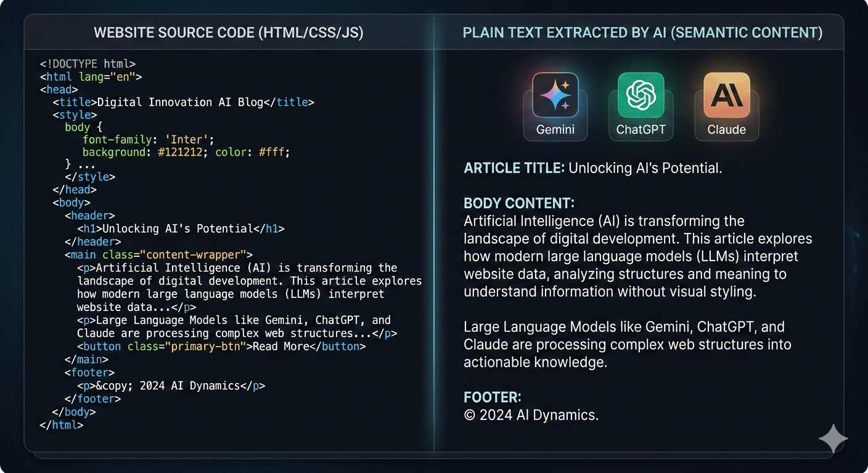
Task: Click the opening <footer> tag line
Action: (x=90, y=373)
